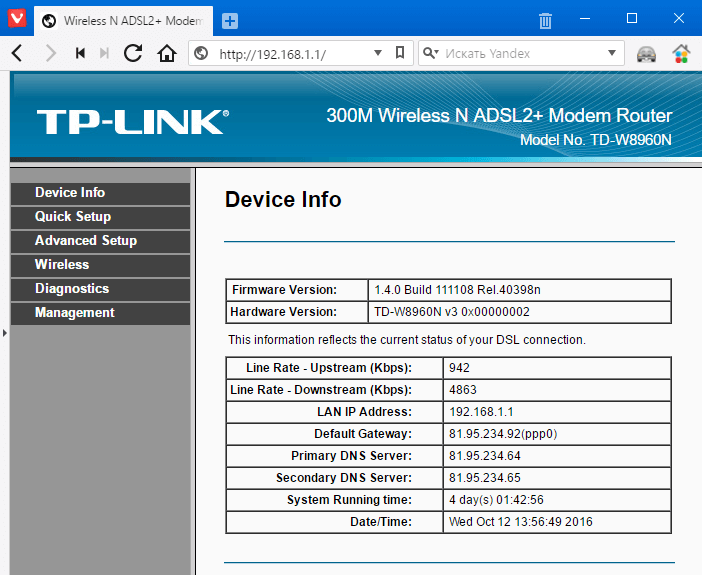Expand the search history dropdown arrow
702x575 pixels.
tap(612, 53)
